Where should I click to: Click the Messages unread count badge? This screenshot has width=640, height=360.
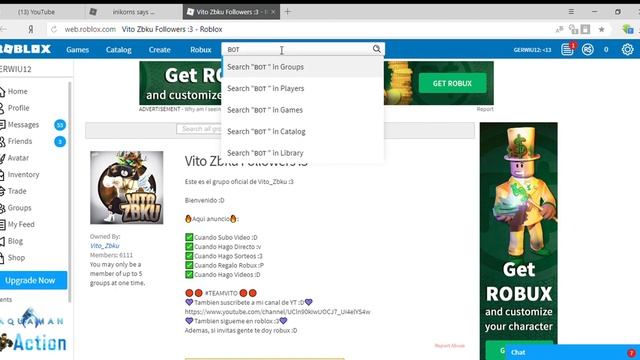click(x=60, y=125)
